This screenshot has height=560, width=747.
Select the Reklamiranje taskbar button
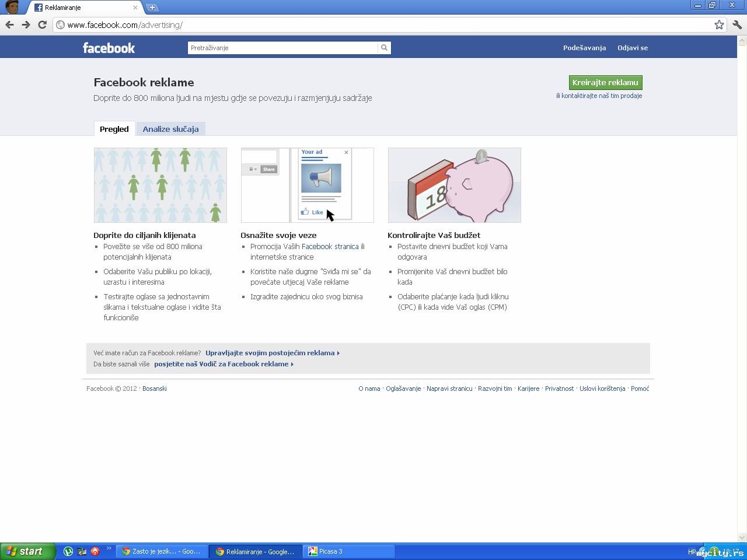[256, 551]
